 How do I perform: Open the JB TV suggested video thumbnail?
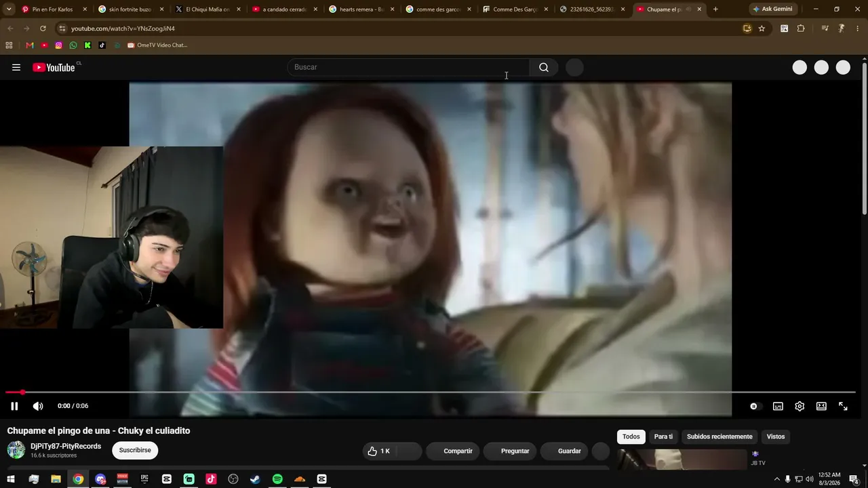(x=682, y=459)
